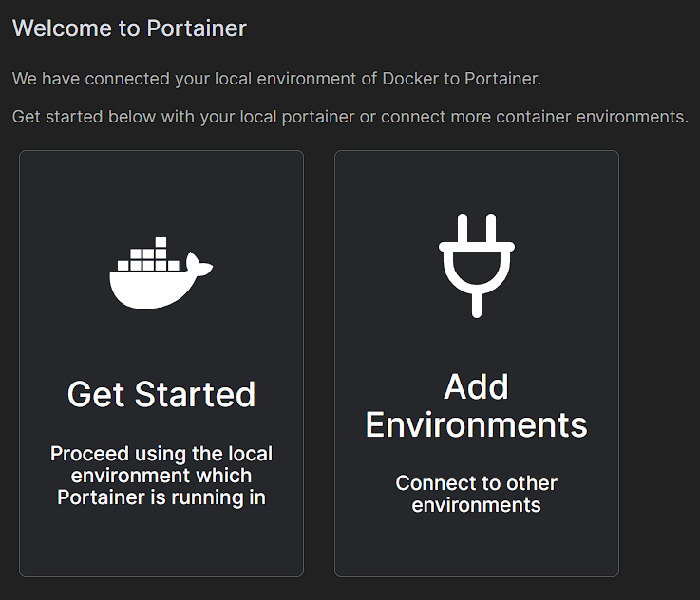Click 'Connect to other environments' description

click(477, 494)
